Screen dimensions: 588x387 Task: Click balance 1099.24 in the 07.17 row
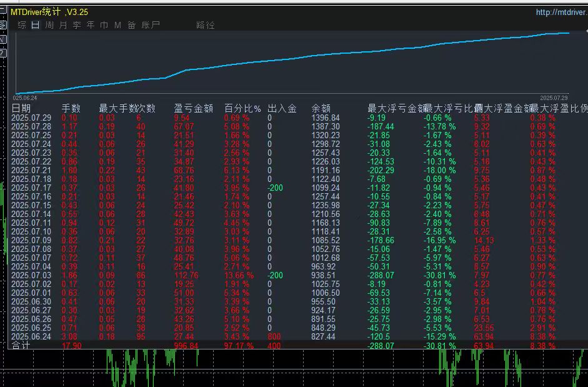(x=326, y=188)
